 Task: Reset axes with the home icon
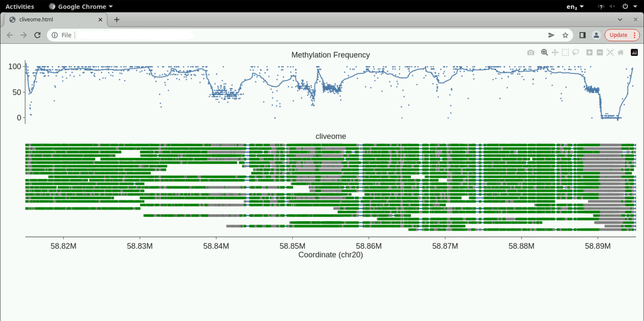tap(621, 52)
